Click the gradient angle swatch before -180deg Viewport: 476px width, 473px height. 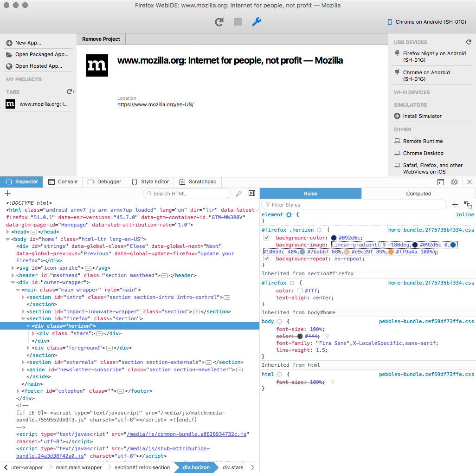[x=384, y=245]
